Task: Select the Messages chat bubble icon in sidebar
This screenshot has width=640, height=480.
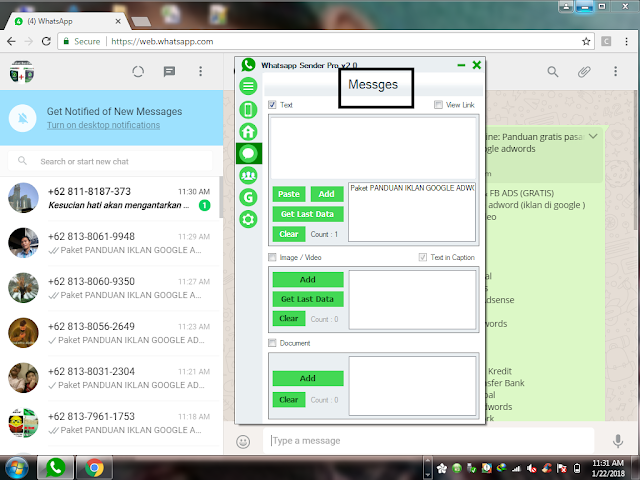Action: (x=248, y=153)
